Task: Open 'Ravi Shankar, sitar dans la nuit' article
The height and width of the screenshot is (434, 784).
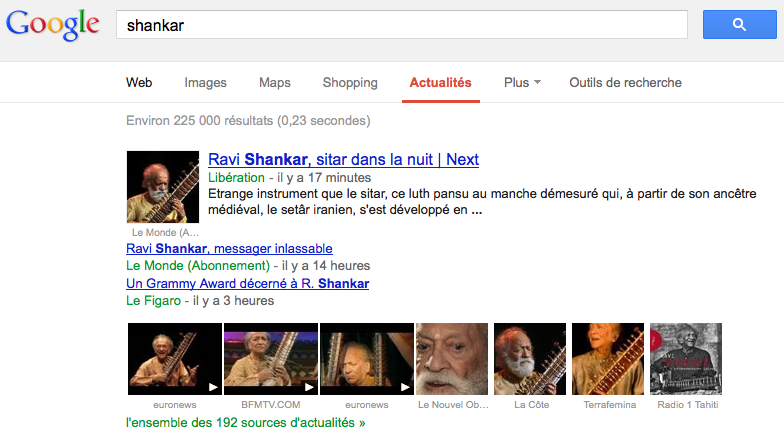Action: pos(344,160)
